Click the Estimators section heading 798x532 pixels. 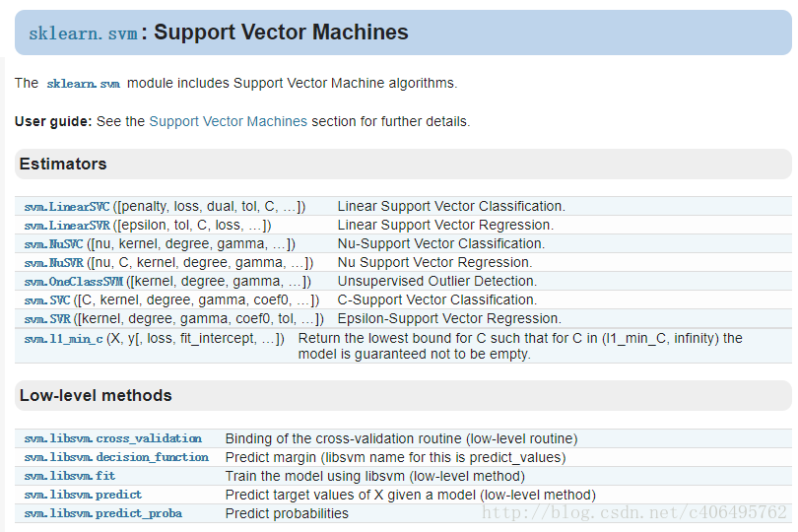coord(63,164)
